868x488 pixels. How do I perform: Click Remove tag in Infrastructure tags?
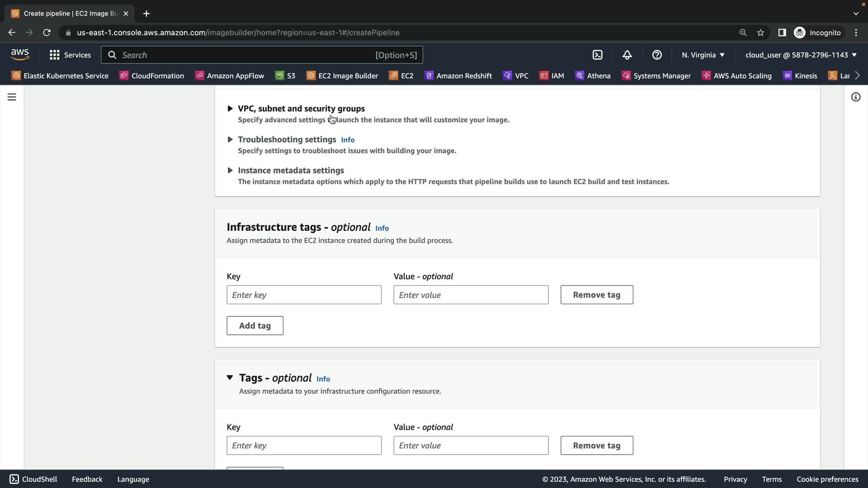coord(596,295)
